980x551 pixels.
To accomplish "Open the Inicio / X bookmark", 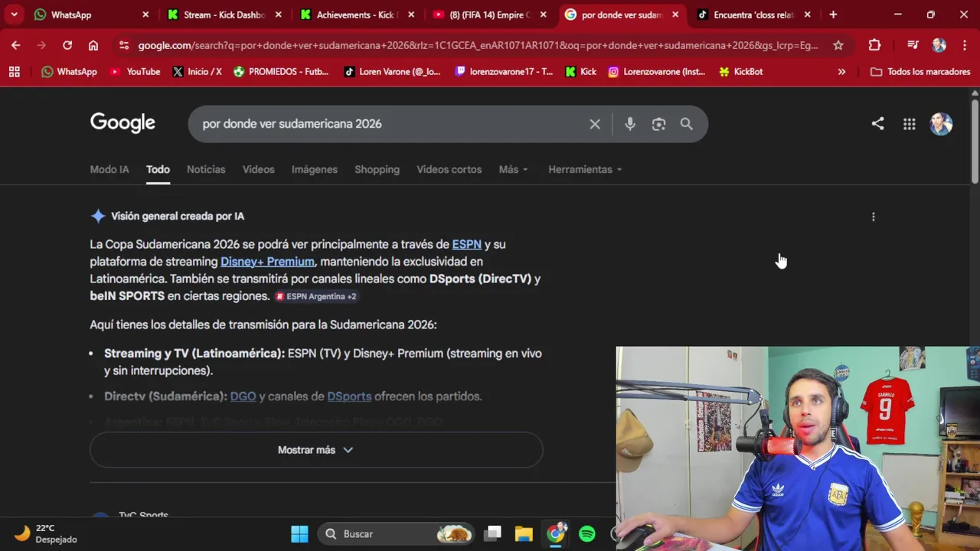I will 197,71.
